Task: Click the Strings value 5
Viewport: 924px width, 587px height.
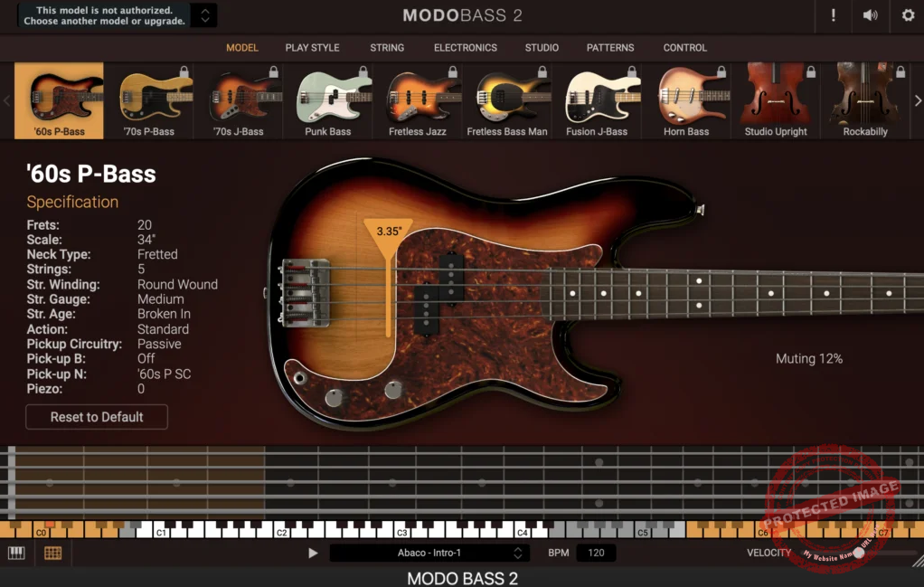Action: point(141,270)
